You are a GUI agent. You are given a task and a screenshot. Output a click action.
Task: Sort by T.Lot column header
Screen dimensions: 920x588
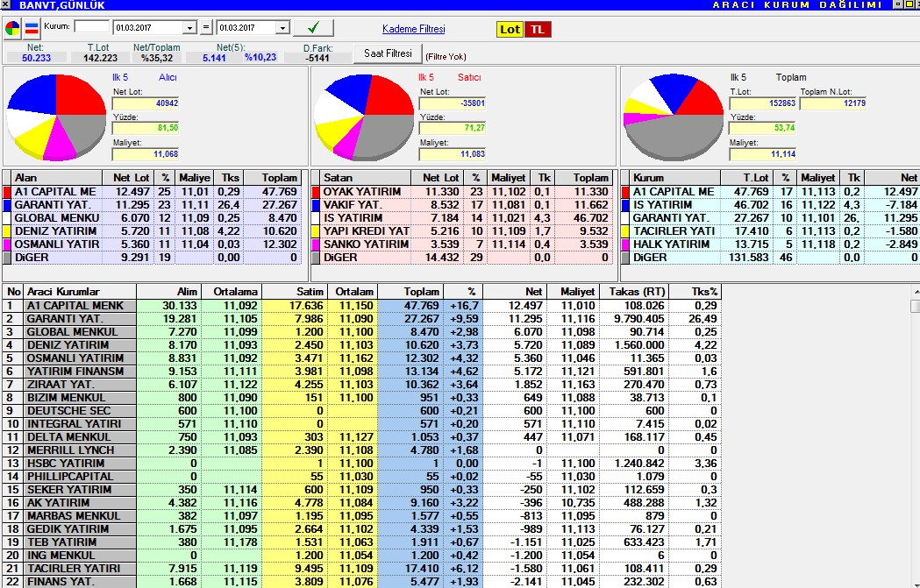(746, 178)
